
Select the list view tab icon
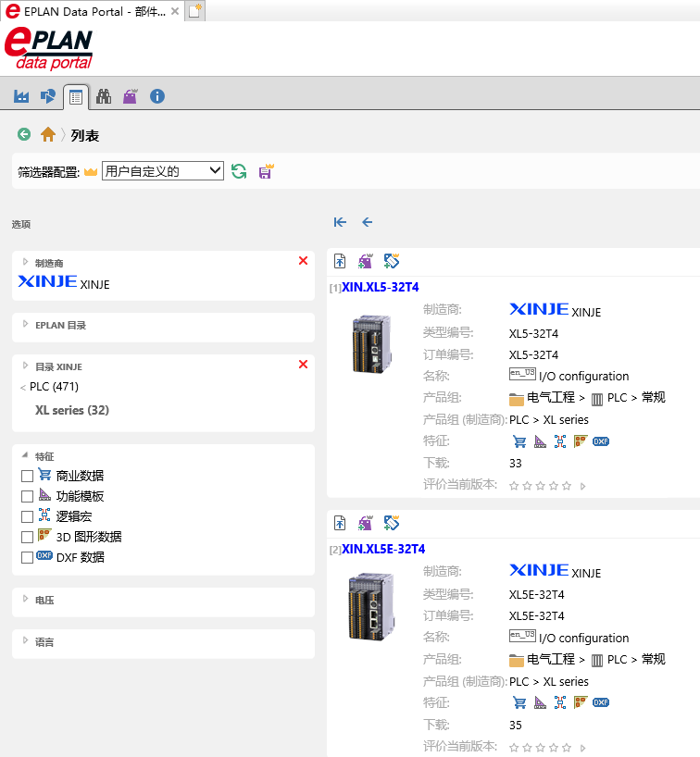pos(76,97)
